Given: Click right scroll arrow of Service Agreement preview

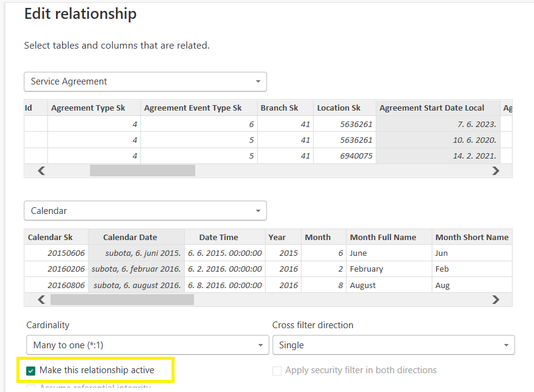Looking at the screenshot, I should click(496, 171).
